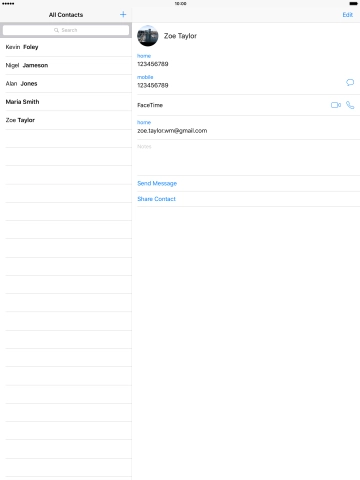
Task: Click the Edit button
Action: [347, 15]
